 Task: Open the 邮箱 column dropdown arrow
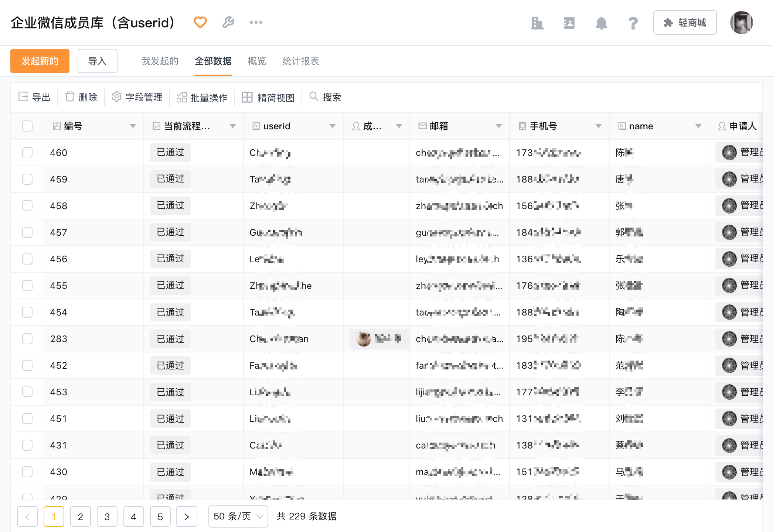pyautogui.click(x=499, y=126)
